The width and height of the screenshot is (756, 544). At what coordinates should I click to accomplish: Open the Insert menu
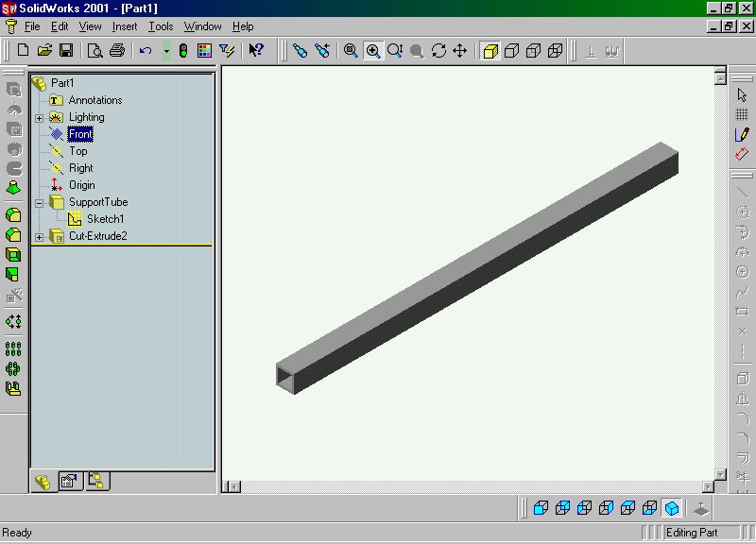tap(125, 26)
